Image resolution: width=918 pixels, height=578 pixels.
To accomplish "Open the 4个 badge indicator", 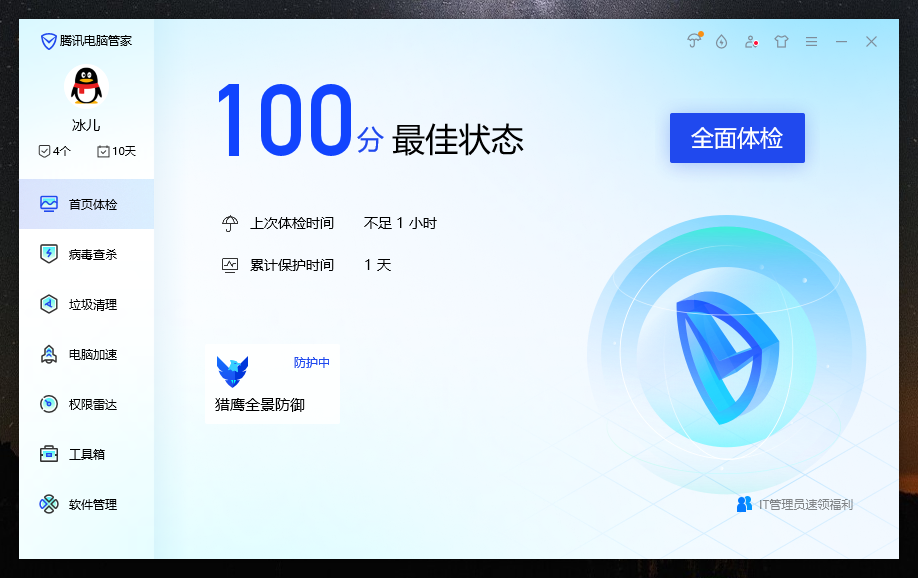I will click(54, 151).
